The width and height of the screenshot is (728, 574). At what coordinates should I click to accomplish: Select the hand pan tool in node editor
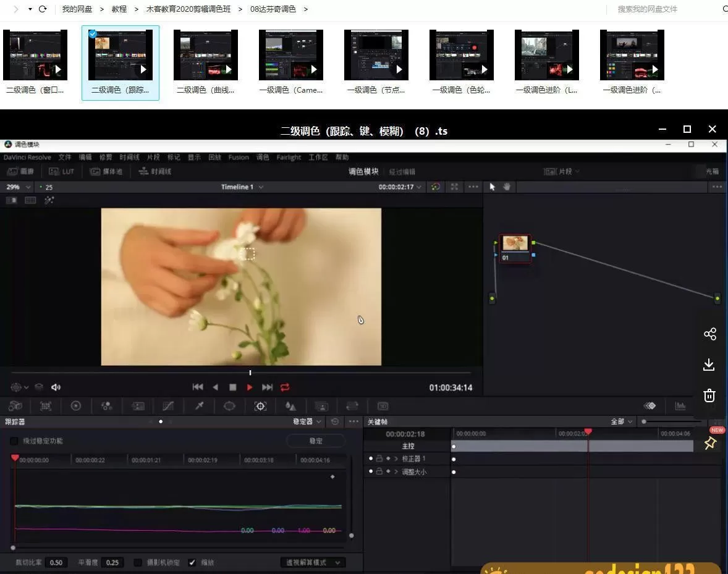click(x=507, y=187)
